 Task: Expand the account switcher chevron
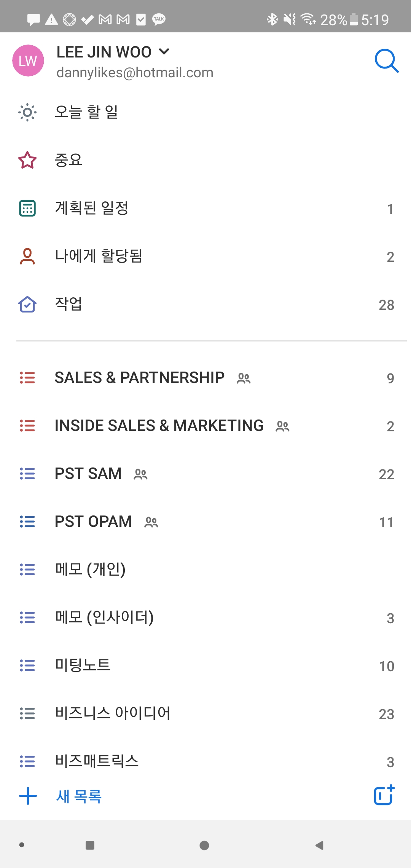(164, 51)
